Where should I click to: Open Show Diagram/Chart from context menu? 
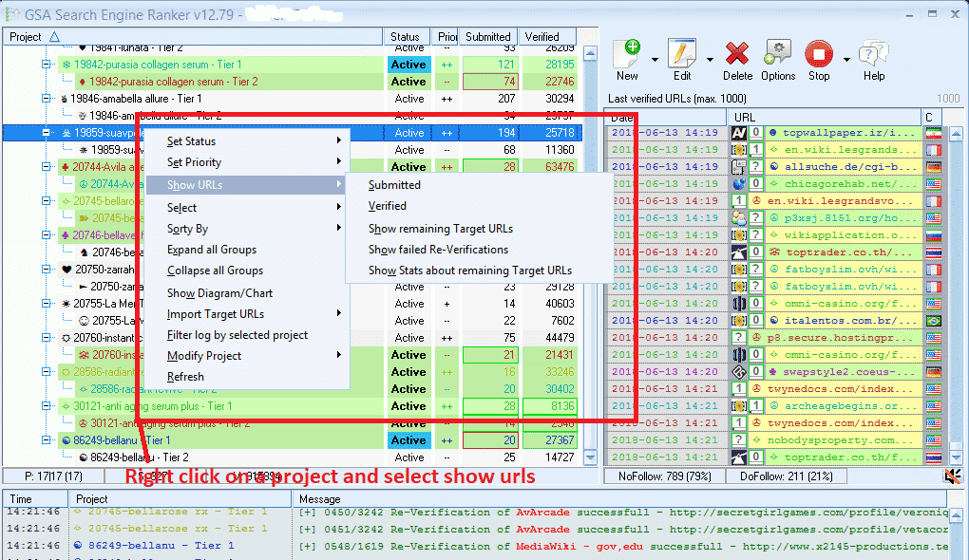[x=219, y=294]
